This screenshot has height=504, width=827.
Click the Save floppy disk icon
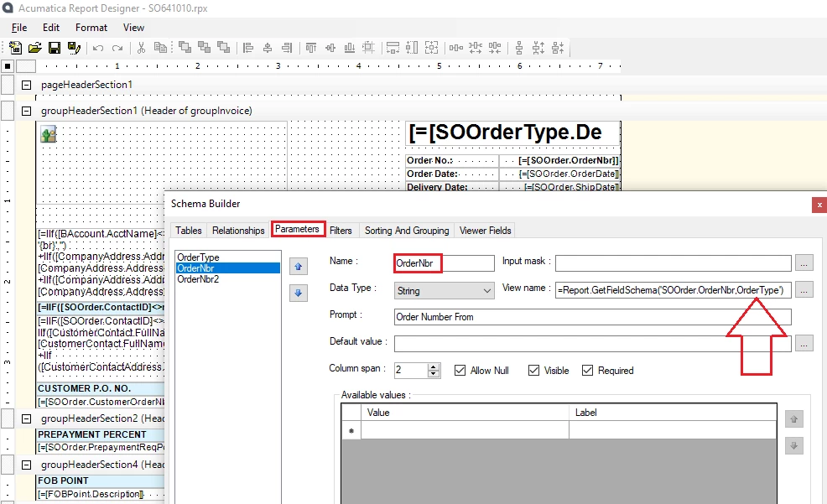55,48
